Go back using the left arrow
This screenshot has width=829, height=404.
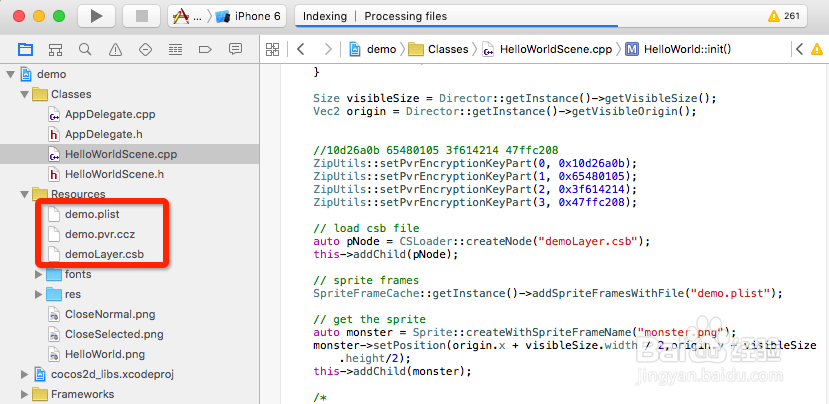[x=300, y=49]
